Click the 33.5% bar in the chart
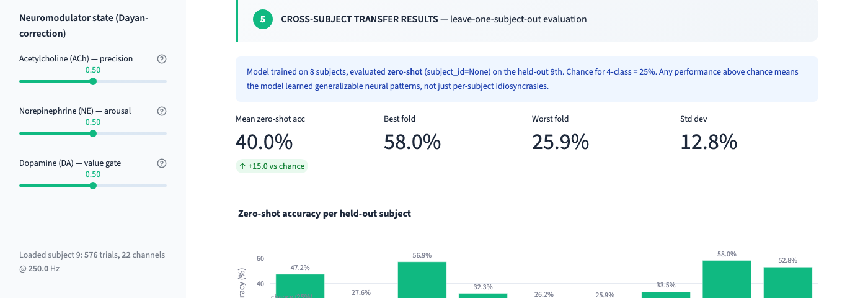The image size is (868, 298). (666, 295)
